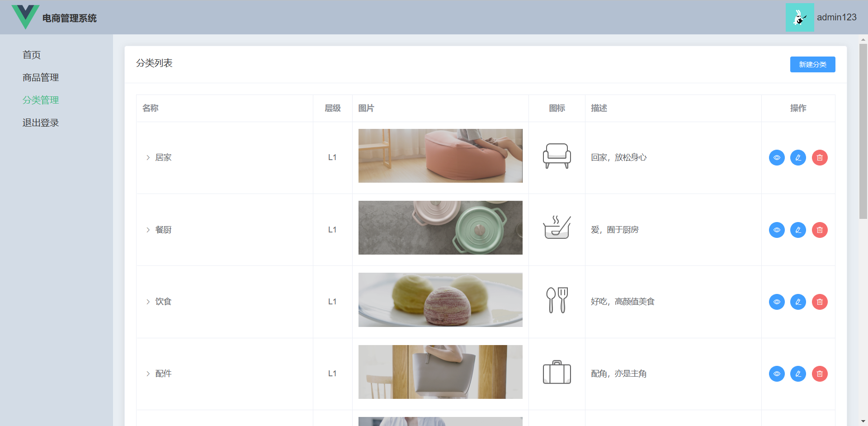
Task: Click the Vue logo in the header
Action: coord(25,17)
